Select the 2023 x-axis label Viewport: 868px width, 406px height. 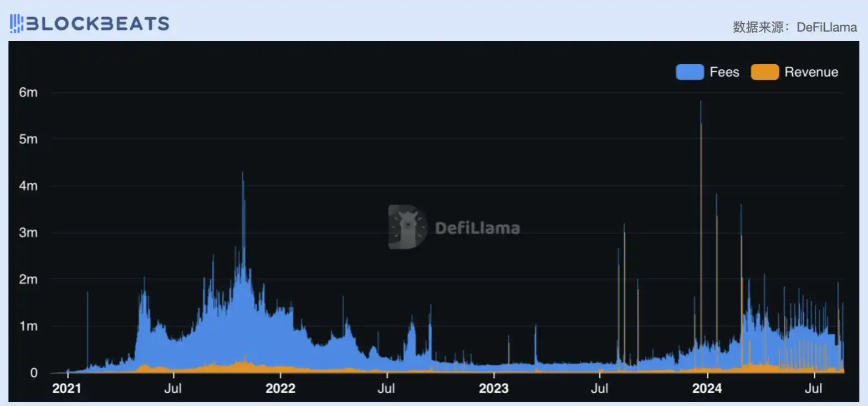pos(493,388)
